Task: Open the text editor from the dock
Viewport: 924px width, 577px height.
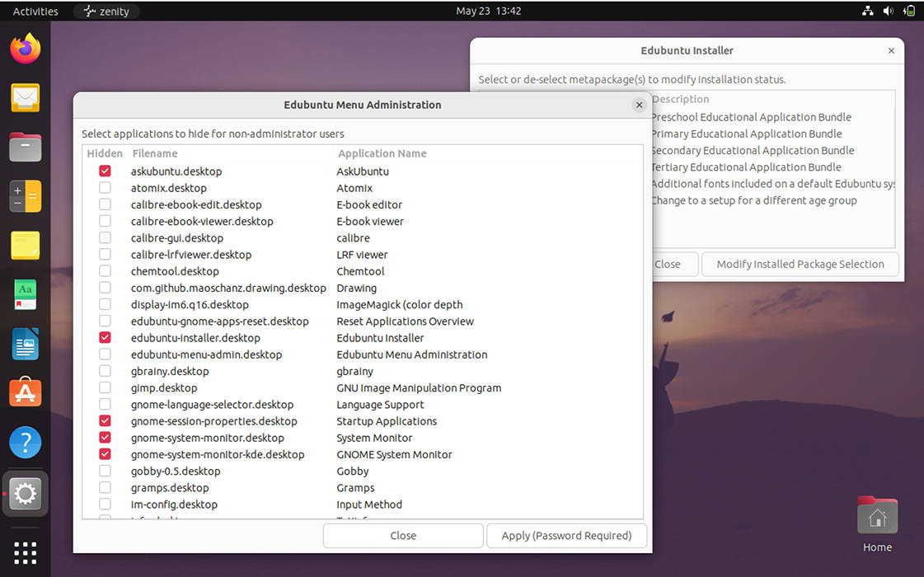Action: coord(25,246)
